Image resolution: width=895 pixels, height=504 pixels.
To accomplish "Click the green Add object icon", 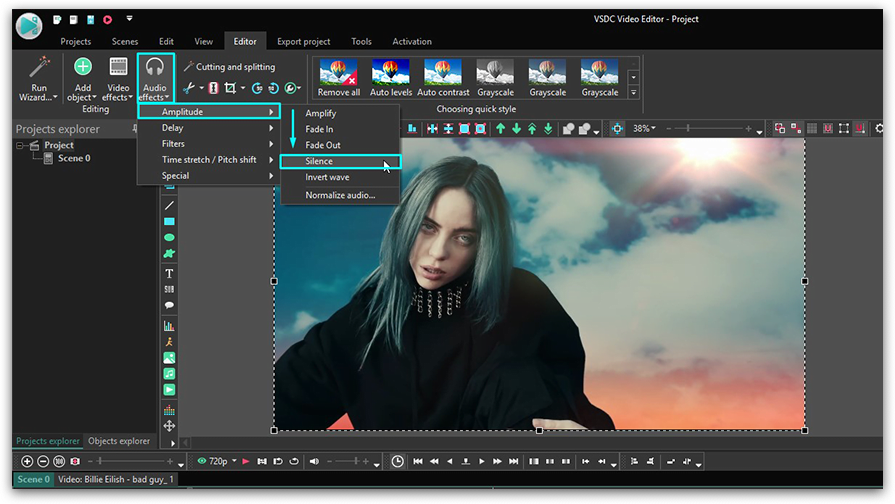I will click(x=83, y=68).
